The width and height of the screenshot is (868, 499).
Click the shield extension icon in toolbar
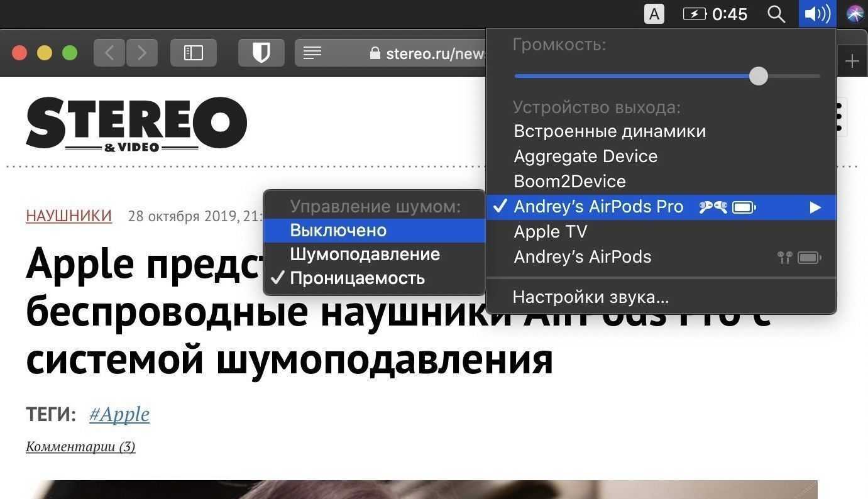(x=261, y=53)
